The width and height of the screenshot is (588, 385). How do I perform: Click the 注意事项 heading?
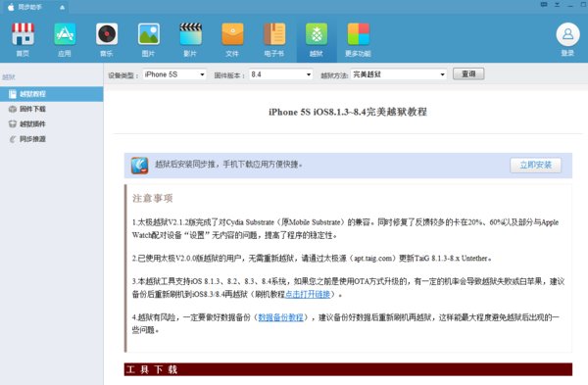152,198
